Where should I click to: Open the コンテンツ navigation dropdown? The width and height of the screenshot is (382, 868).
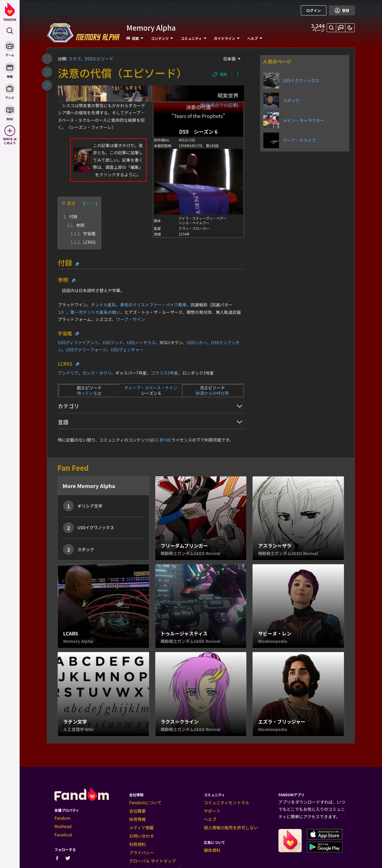pyautogui.click(x=162, y=38)
